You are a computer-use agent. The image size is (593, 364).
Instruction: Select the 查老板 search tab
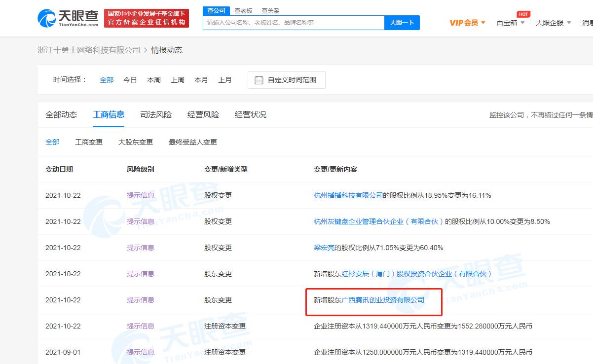coord(243,10)
